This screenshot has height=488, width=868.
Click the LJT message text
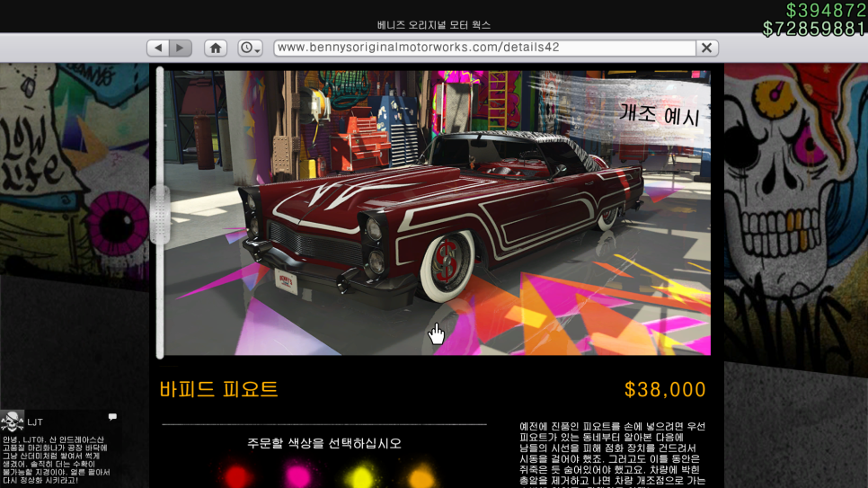(56, 460)
